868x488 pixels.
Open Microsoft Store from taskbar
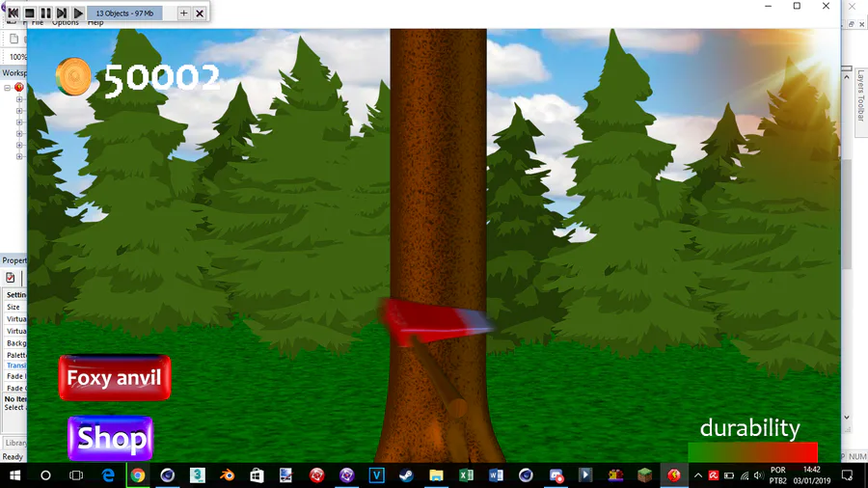(x=257, y=475)
